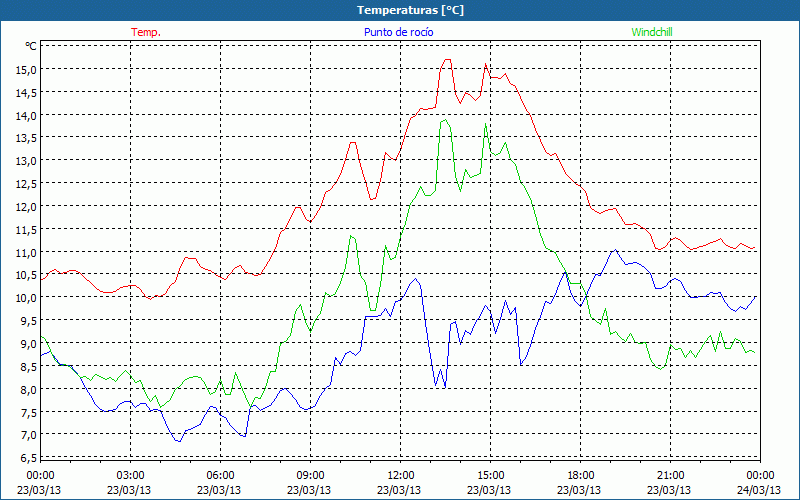Click the 23/03/13 date under 12:00
This screenshot has width=800, height=500.
click(399, 490)
